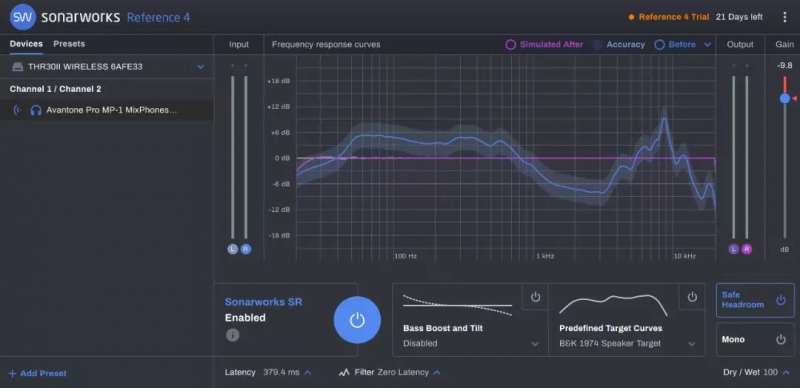
Task: Click the -18 dB axis label
Action: click(279, 235)
